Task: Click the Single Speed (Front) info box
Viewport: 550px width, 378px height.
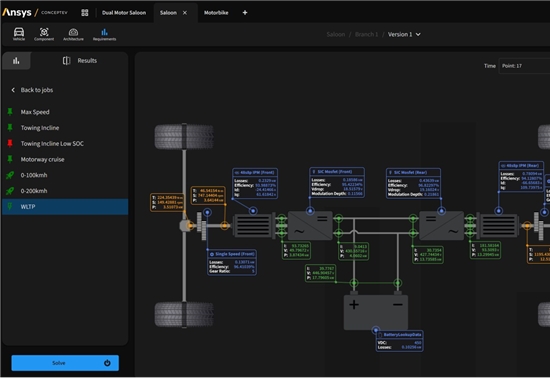Action: pos(232,262)
